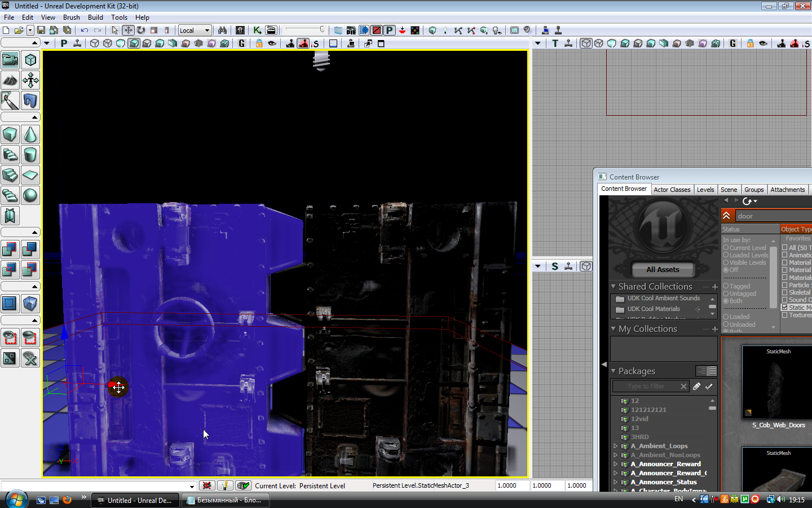Switch to the Actor Classes tab
This screenshot has height=508, width=812.
point(672,190)
